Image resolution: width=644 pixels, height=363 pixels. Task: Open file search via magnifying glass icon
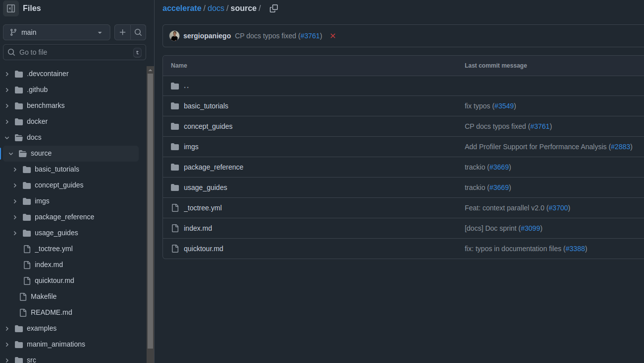click(138, 32)
